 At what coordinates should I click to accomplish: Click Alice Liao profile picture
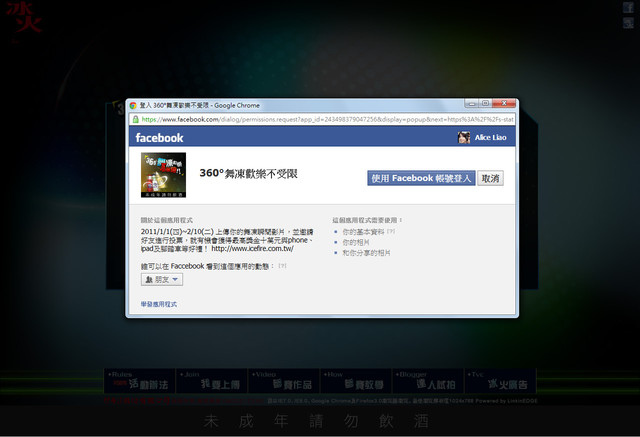point(464,138)
